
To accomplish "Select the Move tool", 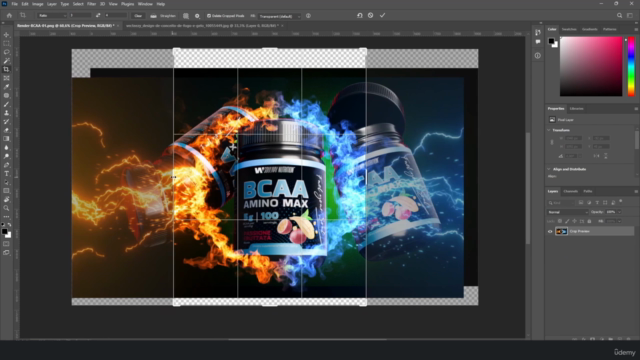I will click(x=6, y=35).
